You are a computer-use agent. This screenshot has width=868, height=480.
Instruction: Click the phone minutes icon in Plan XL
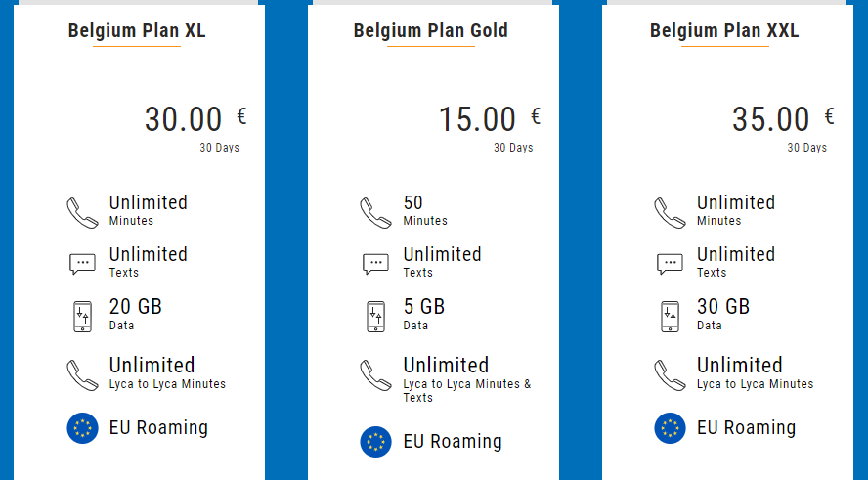[x=82, y=212]
